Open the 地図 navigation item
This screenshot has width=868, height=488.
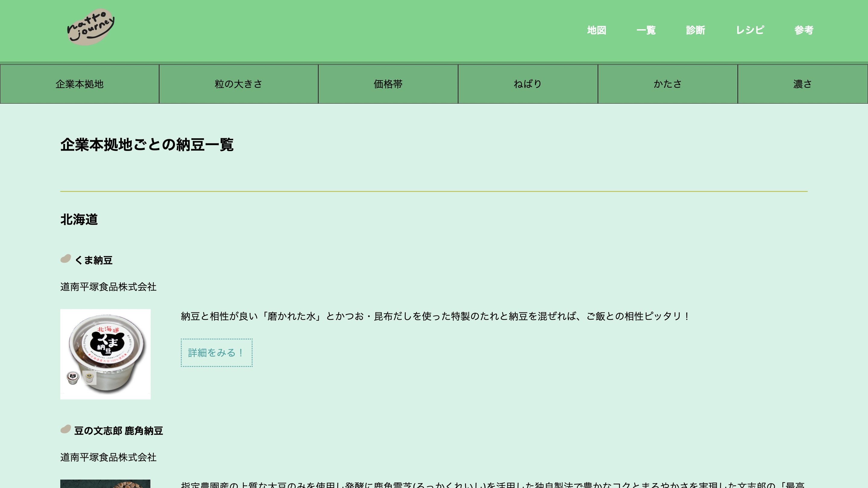point(596,30)
